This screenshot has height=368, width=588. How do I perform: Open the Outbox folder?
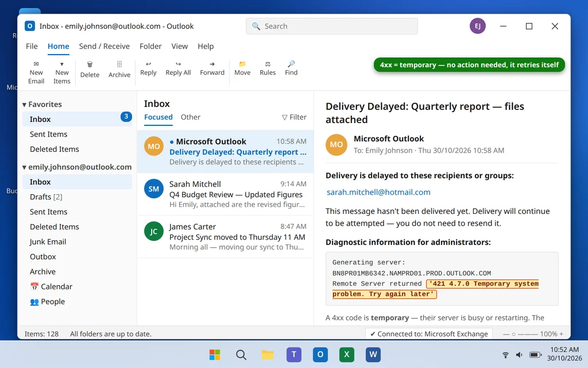[77, 257]
